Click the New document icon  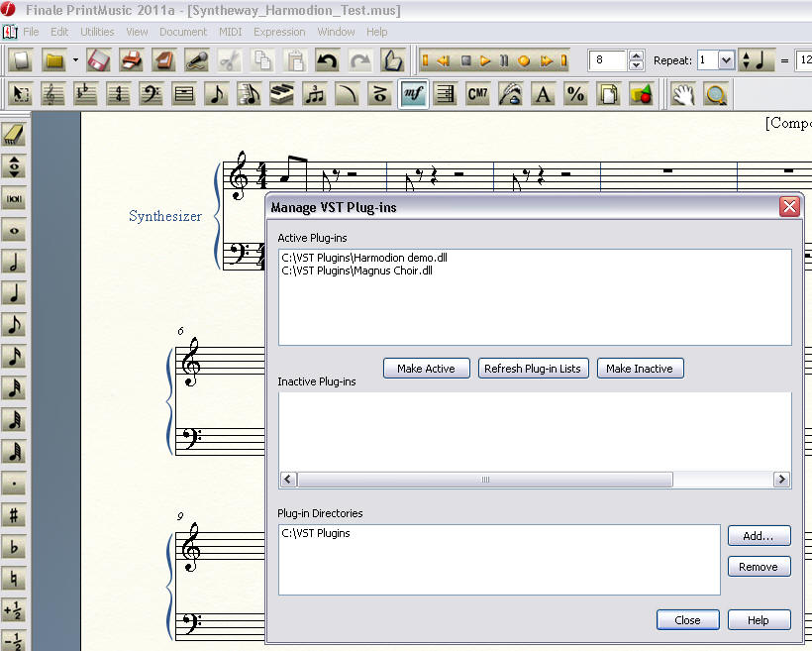pyautogui.click(x=21, y=60)
